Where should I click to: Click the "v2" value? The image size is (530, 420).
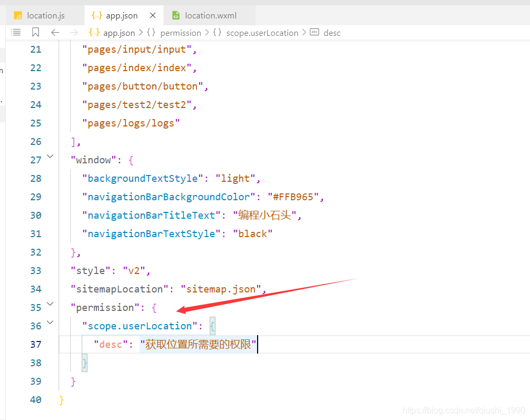(x=134, y=270)
